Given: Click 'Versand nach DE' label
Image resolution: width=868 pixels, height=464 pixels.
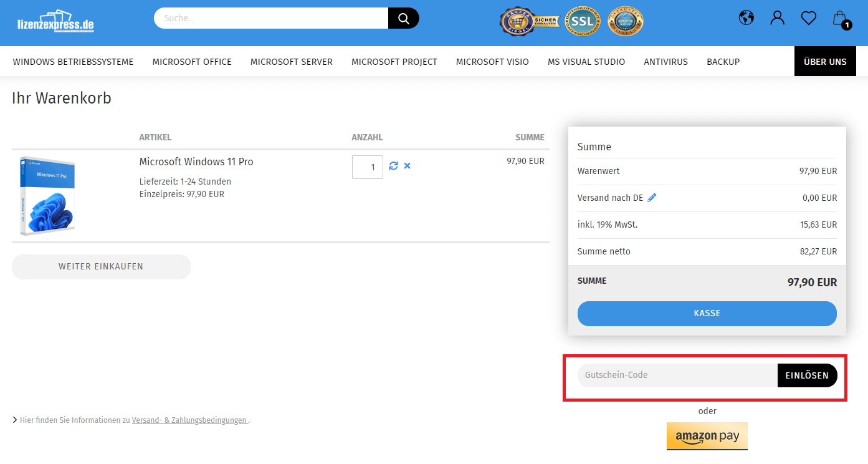Looking at the screenshot, I should point(610,198).
